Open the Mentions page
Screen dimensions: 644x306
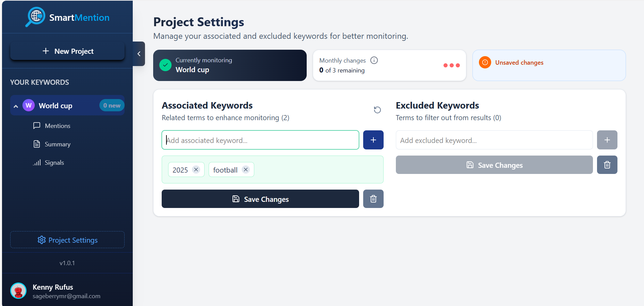click(x=57, y=126)
